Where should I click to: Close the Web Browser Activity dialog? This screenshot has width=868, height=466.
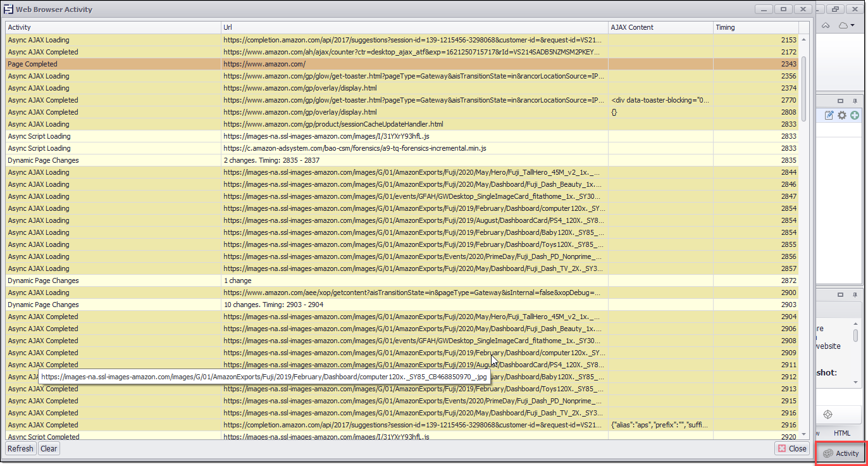pyautogui.click(x=791, y=448)
